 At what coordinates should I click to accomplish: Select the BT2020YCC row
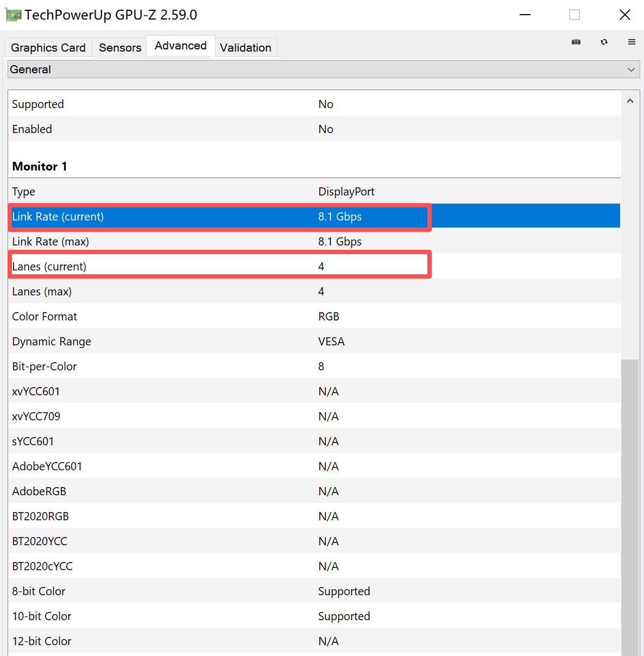click(314, 541)
